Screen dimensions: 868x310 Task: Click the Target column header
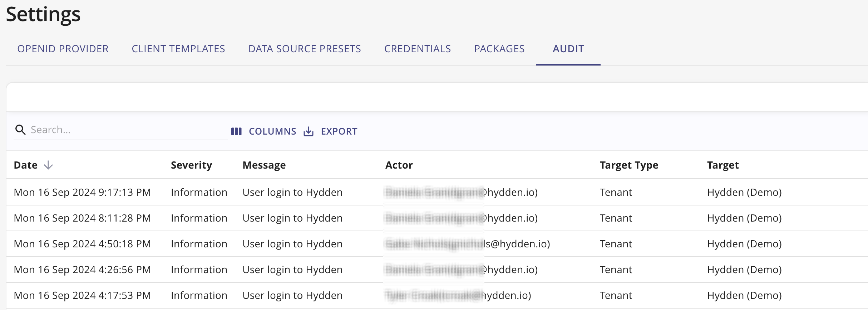click(722, 165)
